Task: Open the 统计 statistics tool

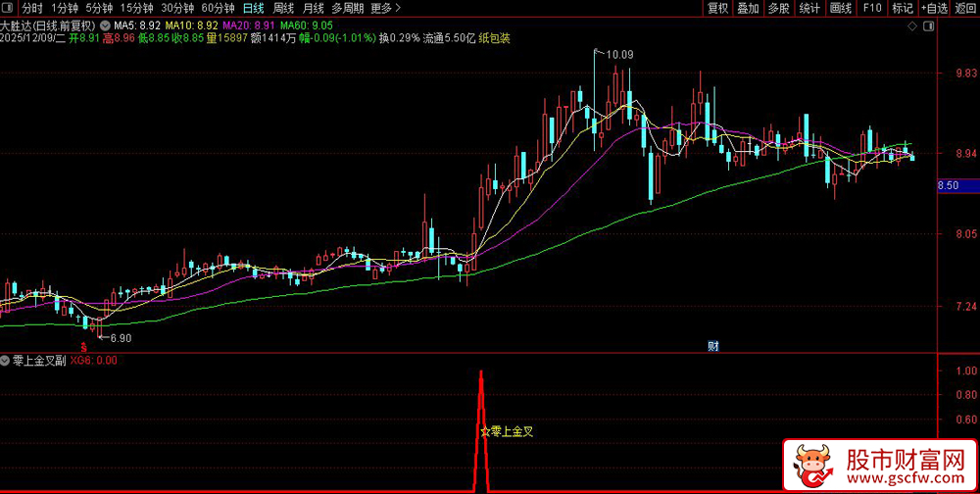Action: click(809, 8)
